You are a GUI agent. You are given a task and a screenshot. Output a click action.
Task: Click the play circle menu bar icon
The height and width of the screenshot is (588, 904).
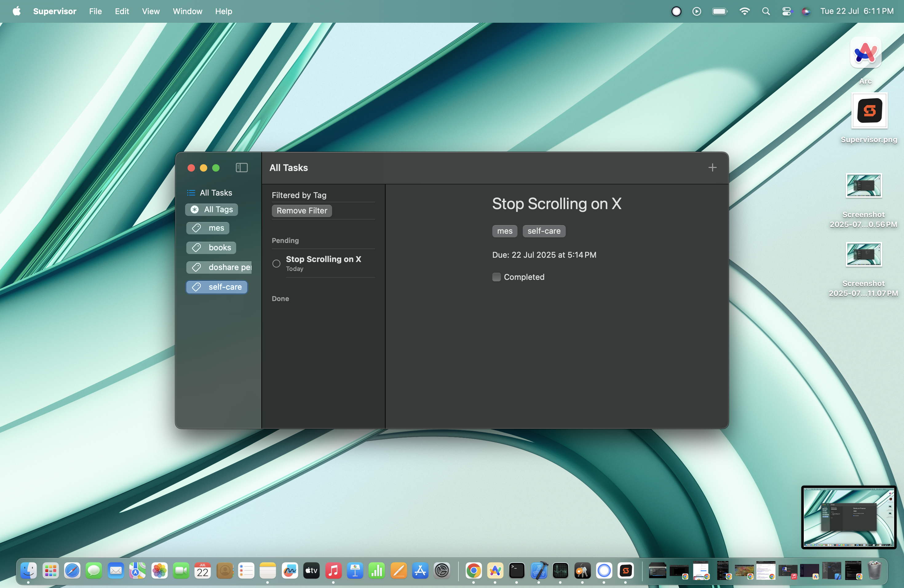697,11
